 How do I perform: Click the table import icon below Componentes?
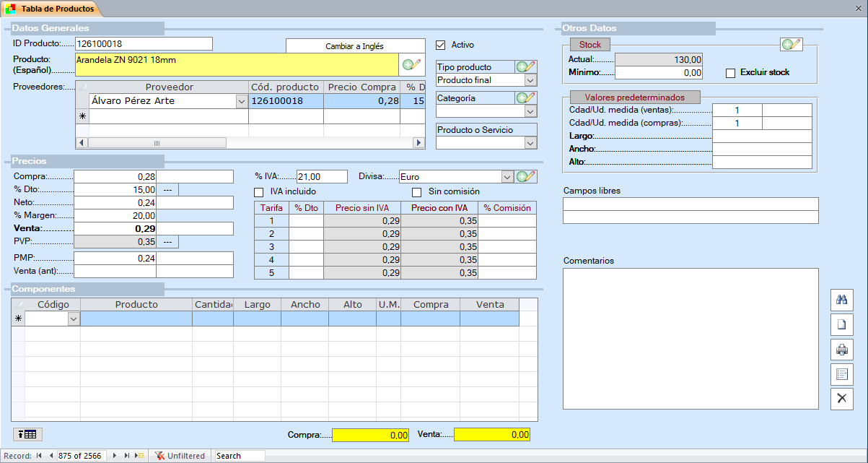pos(27,434)
